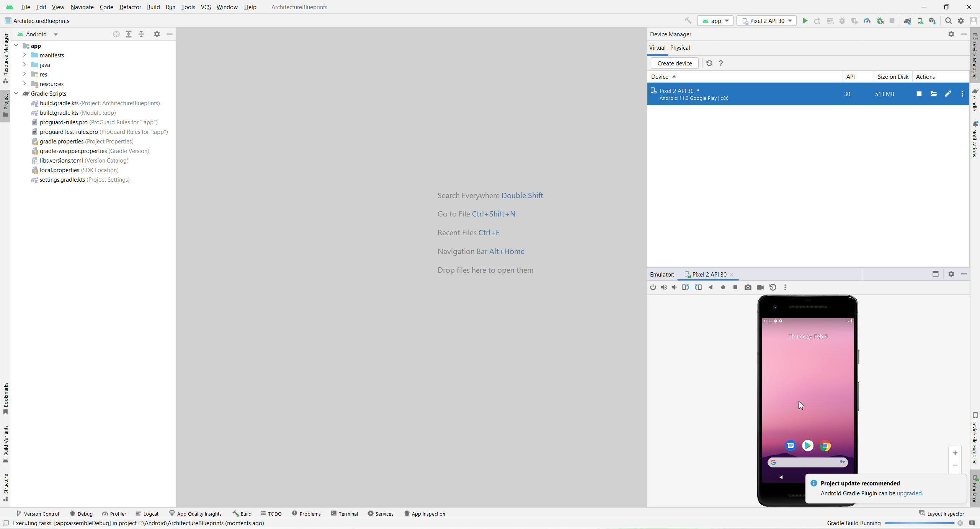This screenshot has width=980, height=529.
Task: Edit Pixel 2 API 30 with pencil icon
Action: [x=948, y=94]
